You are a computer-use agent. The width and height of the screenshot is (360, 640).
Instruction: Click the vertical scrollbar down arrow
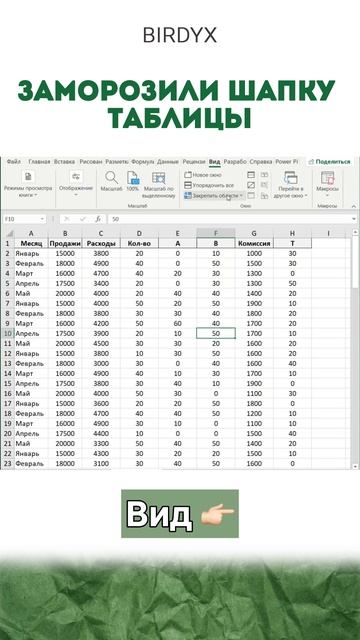[x=355, y=466]
